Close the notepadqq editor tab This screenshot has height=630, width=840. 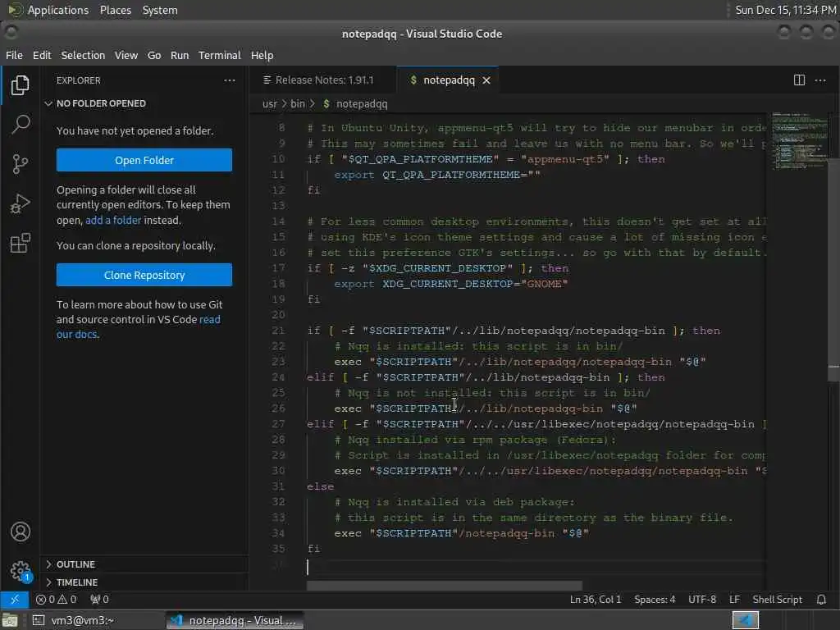(486, 80)
